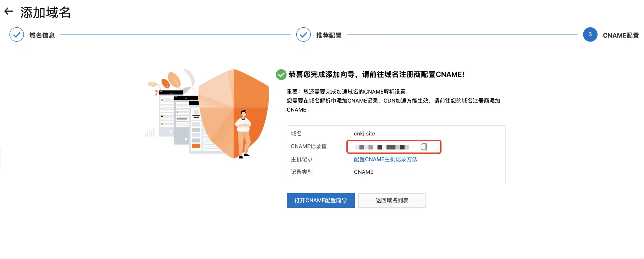Click the cnkj.site domain value

point(364,134)
